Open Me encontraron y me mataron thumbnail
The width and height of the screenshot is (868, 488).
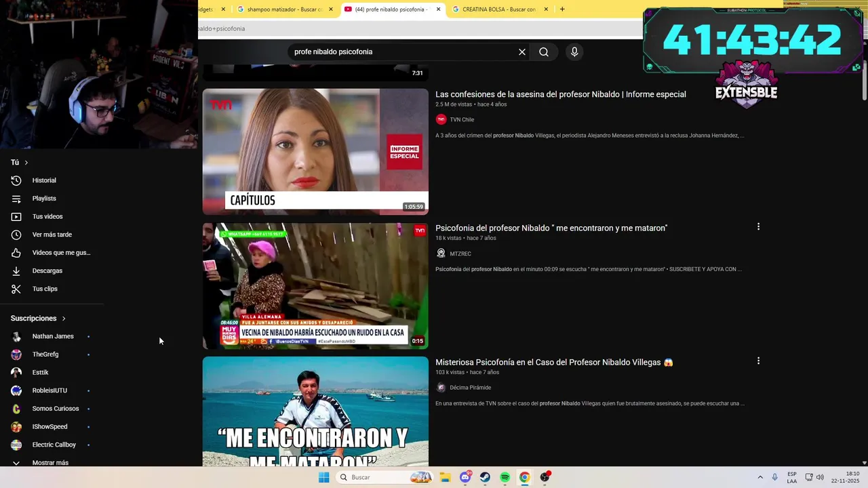[315, 411]
